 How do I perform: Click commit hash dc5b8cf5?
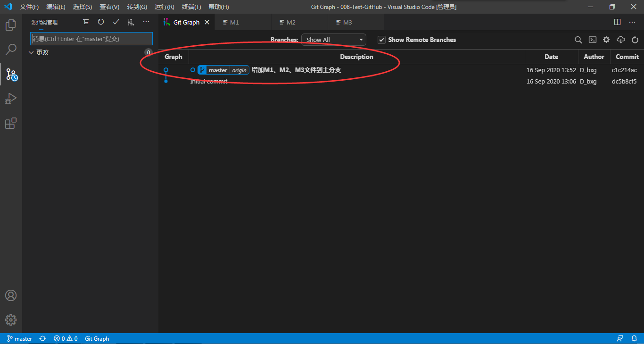pos(624,81)
